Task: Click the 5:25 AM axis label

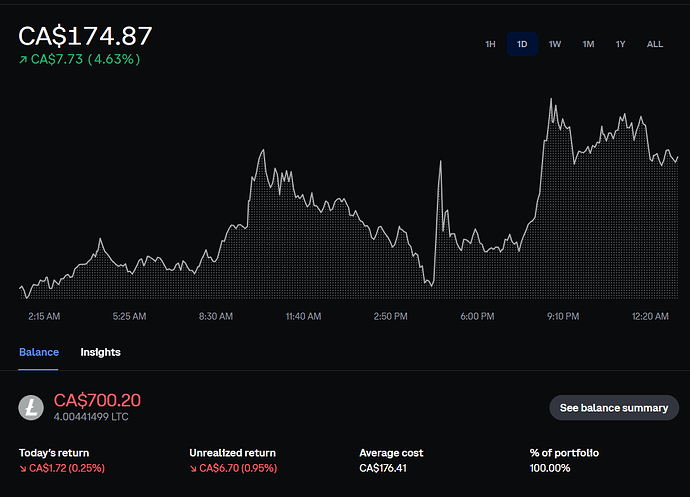Action: point(129,316)
